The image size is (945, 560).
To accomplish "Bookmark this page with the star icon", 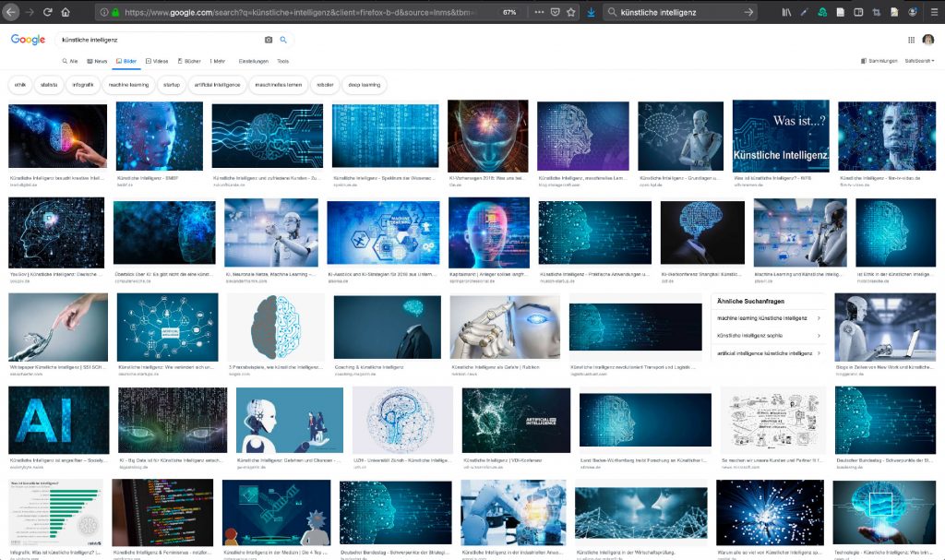I will [571, 13].
